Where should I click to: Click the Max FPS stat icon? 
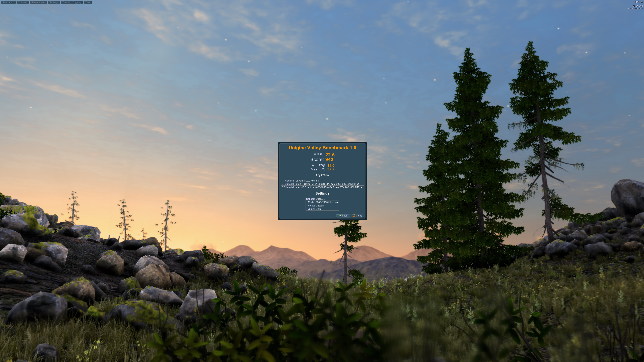pos(322,169)
